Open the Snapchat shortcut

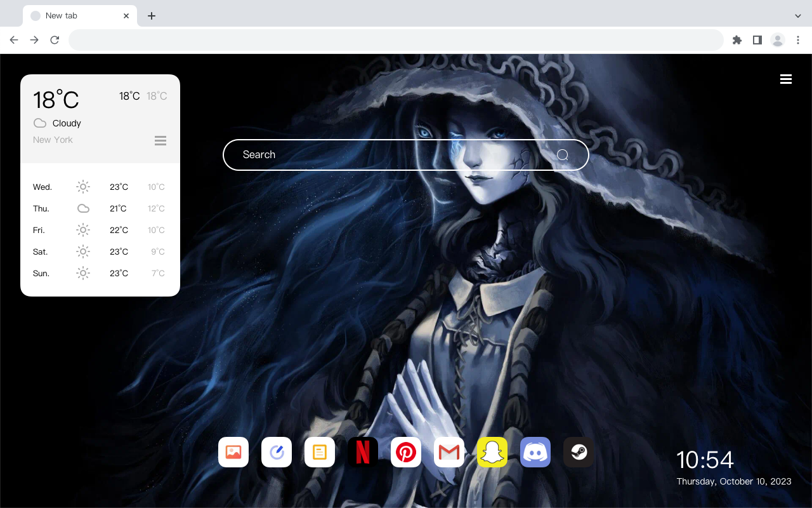pos(492,452)
